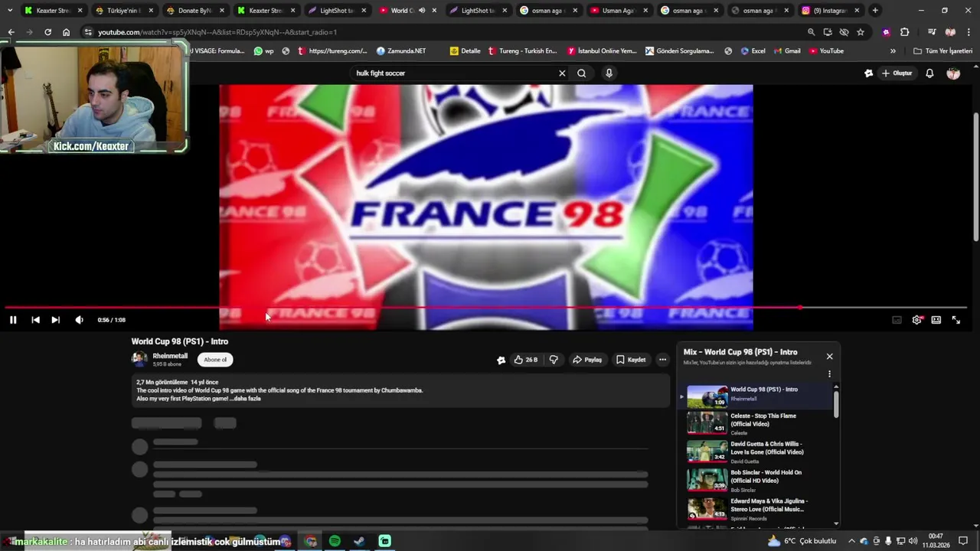Image resolution: width=980 pixels, height=551 pixels.
Task: Open the YouTube account avatar menu
Action: click(953, 73)
